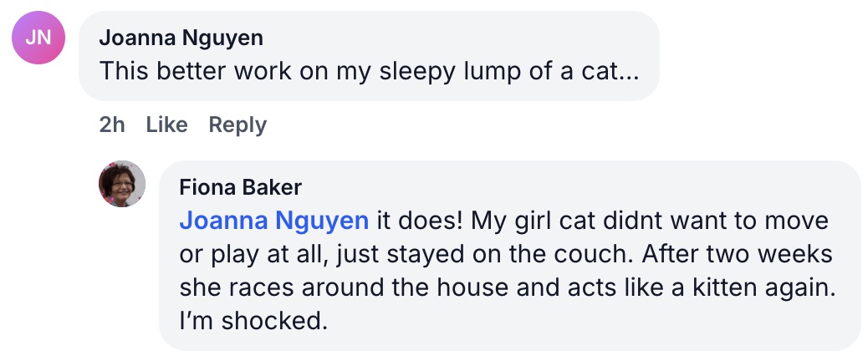The image size is (868, 361).
Task: Click Joanna Nguyen's JN initials avatar
Action: click(x=38, y=38)
